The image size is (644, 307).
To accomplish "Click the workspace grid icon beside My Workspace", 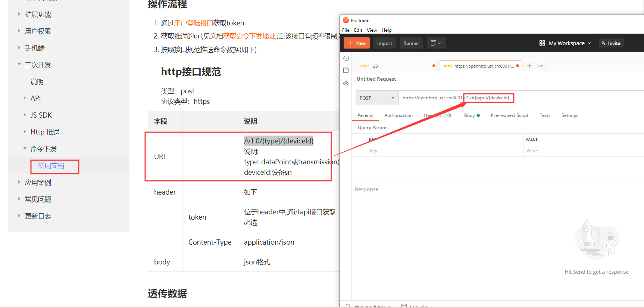I will click(542, 43).
